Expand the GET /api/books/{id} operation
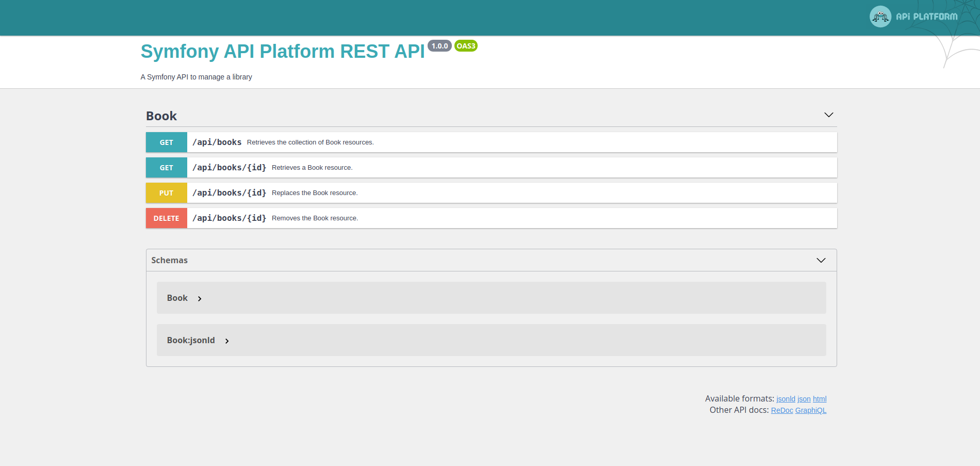Screen dimensions: 980x466 491,167
